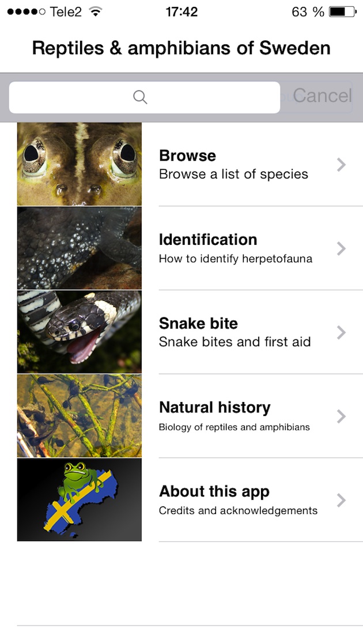Expand the Natural history chevron
363x644 pixels.
[341, 416]
